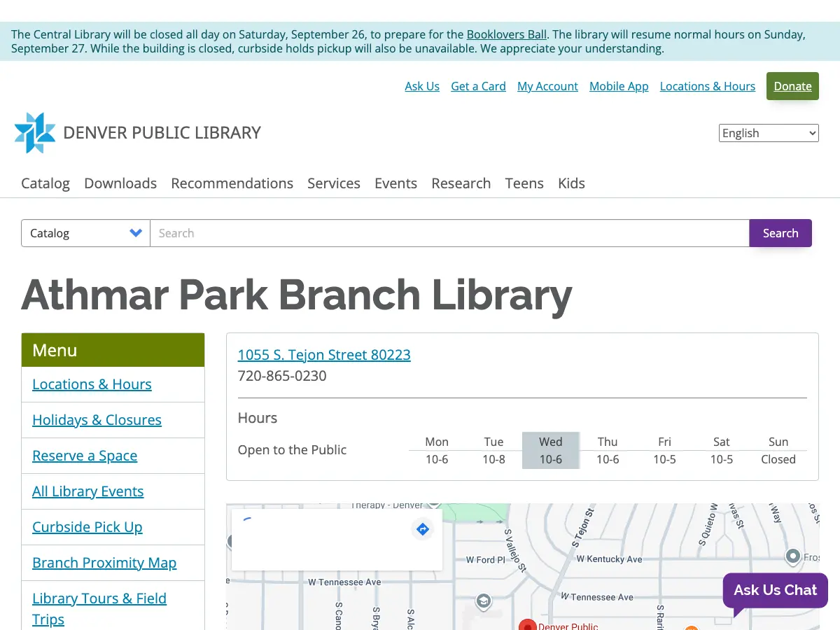Click the Mon hours column header
840x630 pixels.
[x=437, y=442]
